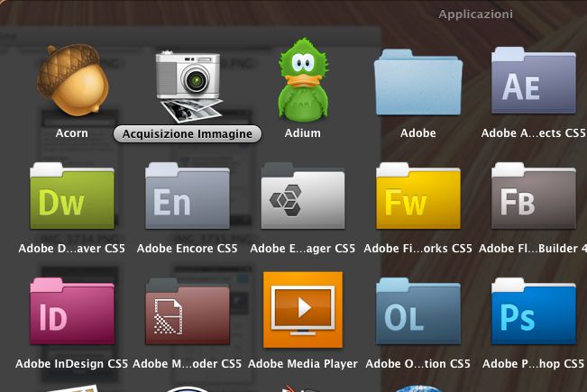Open the OL OnLocation CS5 folder
Screen dimensions: 587x392
418,311
